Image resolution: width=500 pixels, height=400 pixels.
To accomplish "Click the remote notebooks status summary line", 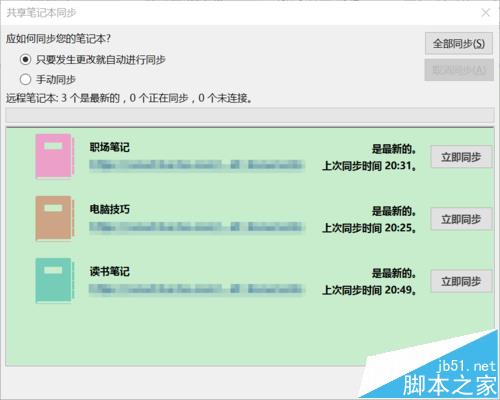I will coord(129,98).
